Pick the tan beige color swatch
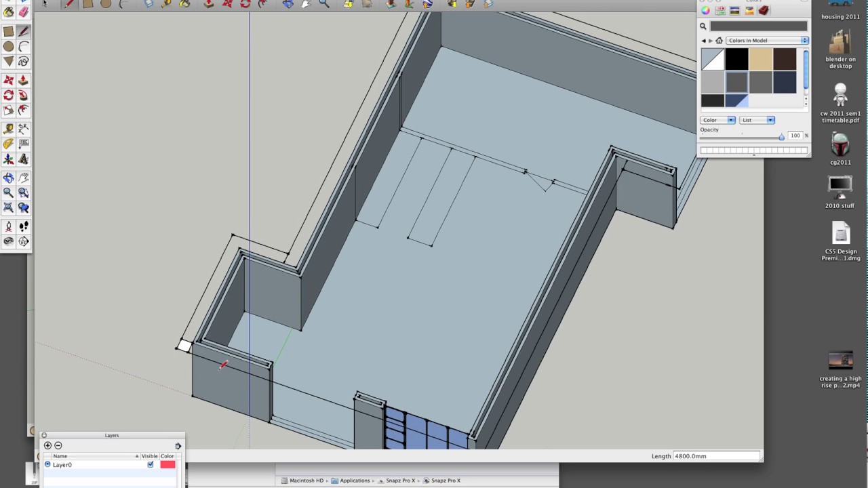The height and width of the screenshot is (488, 868). point(760,59)
